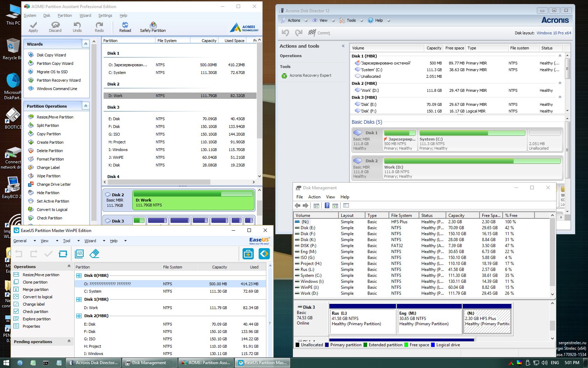Open the Action menu in Disk Management

[x=314, y=197]
